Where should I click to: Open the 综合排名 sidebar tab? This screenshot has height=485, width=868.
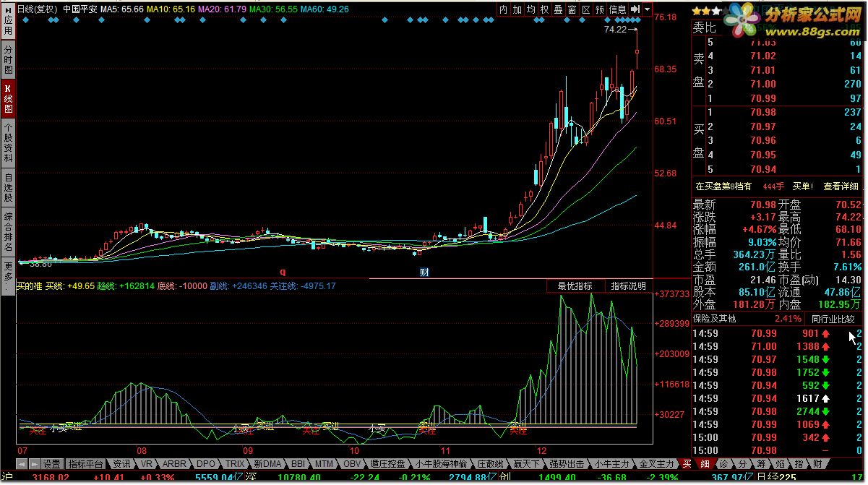click(8, 232)
